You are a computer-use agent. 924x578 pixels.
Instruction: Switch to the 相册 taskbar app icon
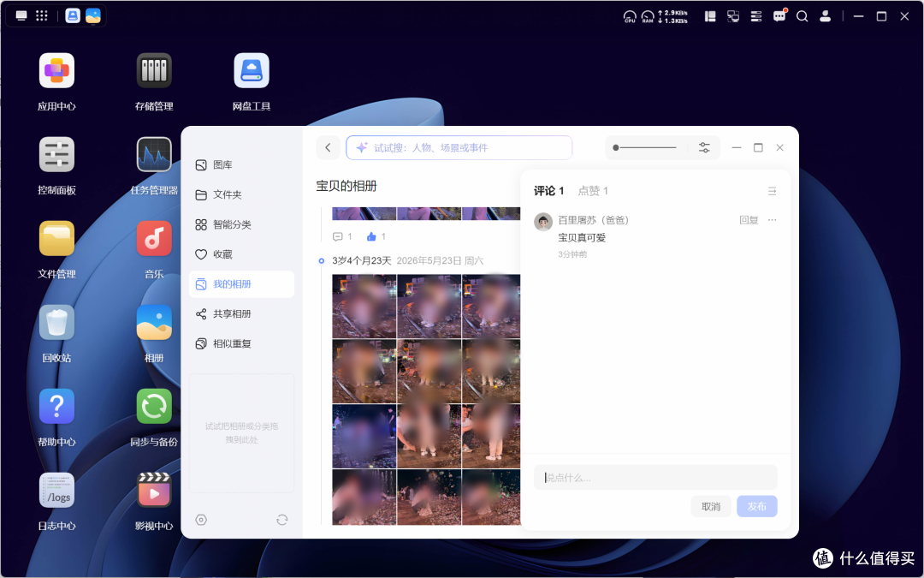coord(93,16)
